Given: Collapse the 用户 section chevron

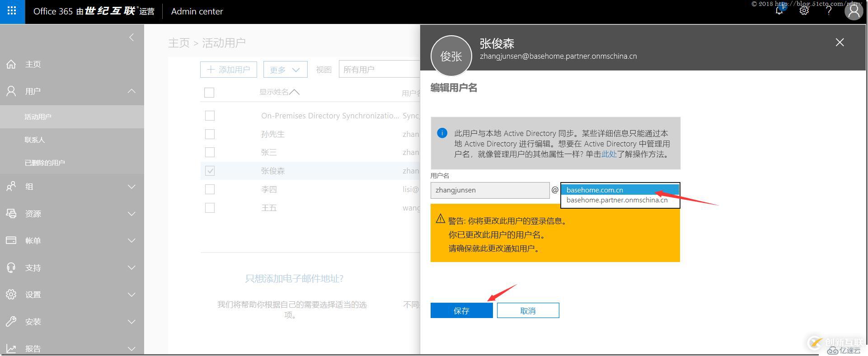Looking at the screenshot, I should click(131, 91).
